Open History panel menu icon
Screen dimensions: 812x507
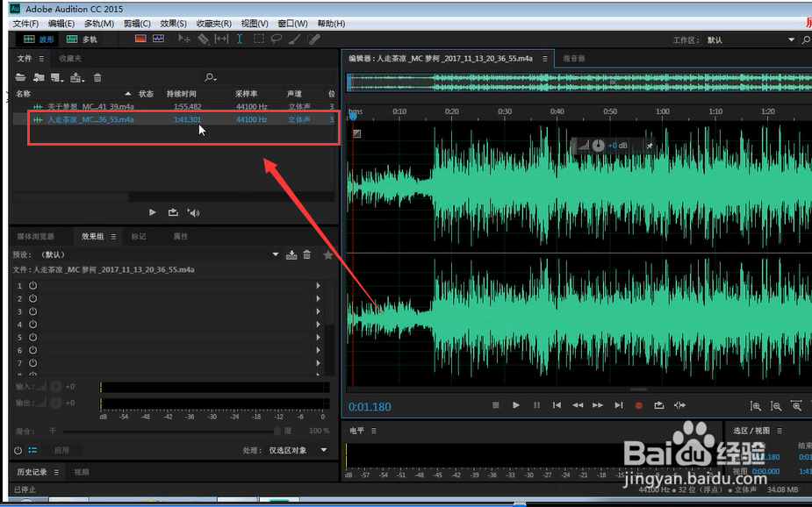56,472
